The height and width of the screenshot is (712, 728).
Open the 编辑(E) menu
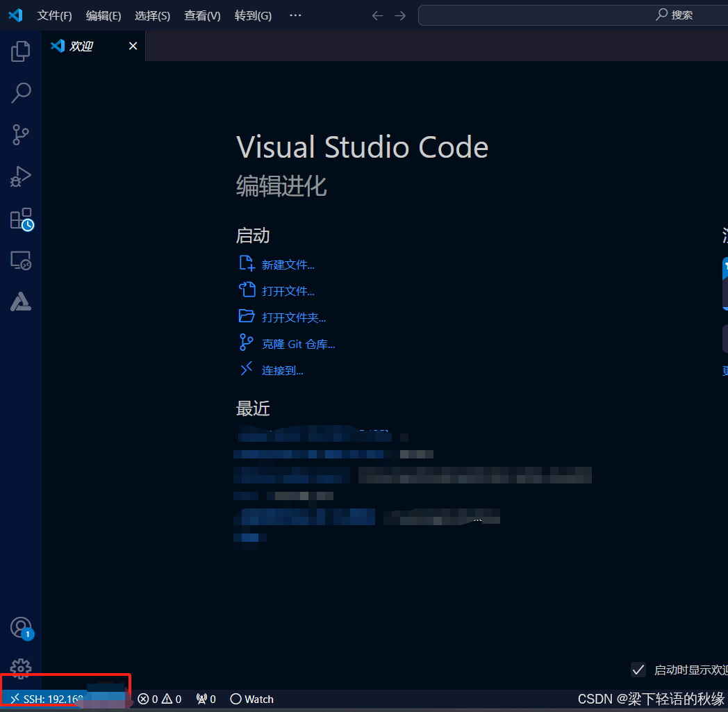(104, 16)
